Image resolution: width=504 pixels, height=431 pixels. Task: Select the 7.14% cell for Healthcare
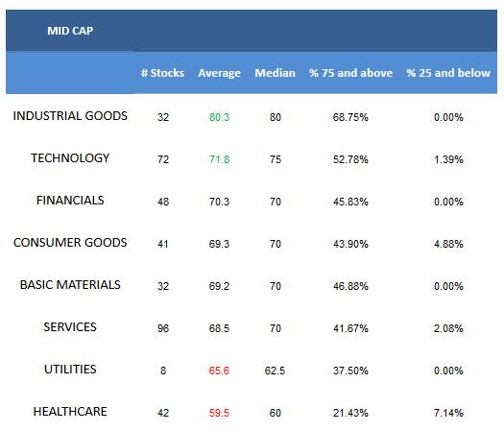[x=448, y=413]
